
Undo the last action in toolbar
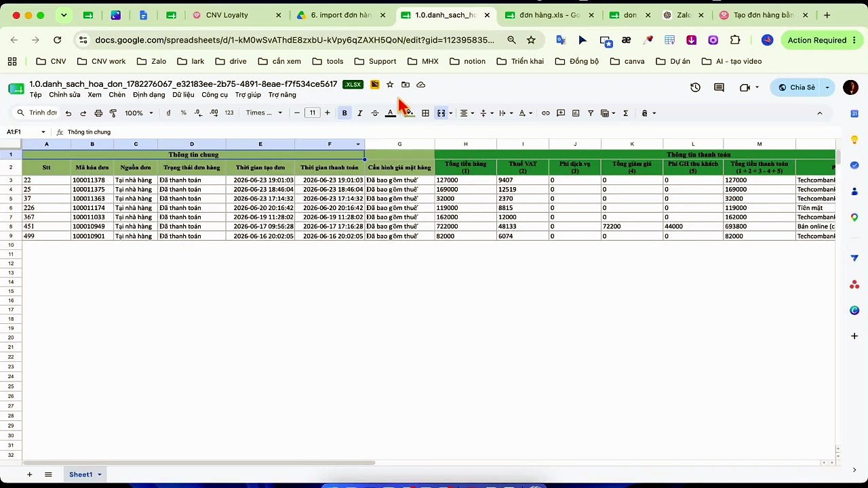68,113
